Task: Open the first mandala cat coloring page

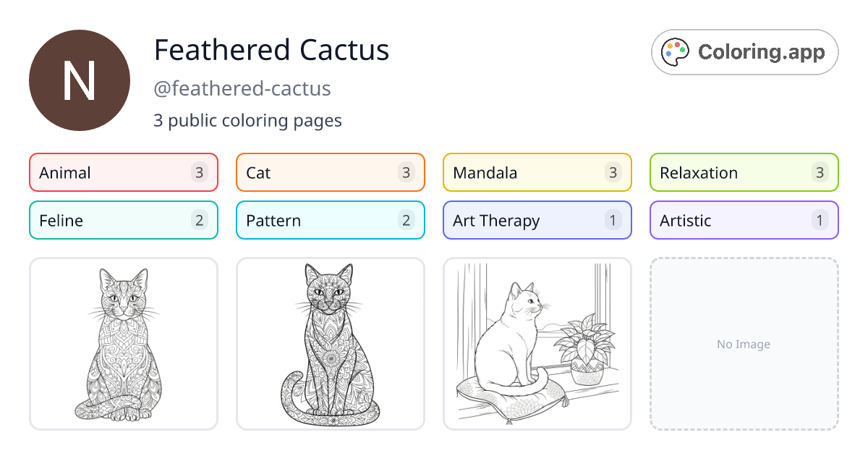Action: (x=124, y=344)
